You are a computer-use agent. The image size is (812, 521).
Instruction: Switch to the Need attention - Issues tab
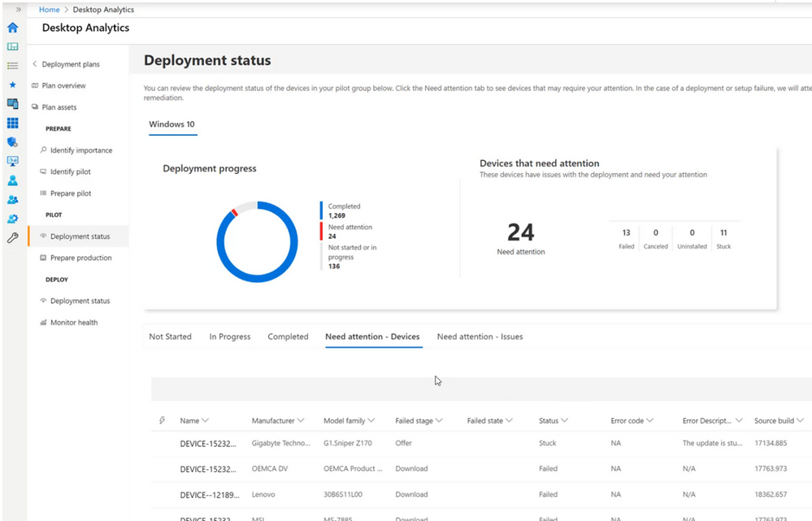(480, 336)
